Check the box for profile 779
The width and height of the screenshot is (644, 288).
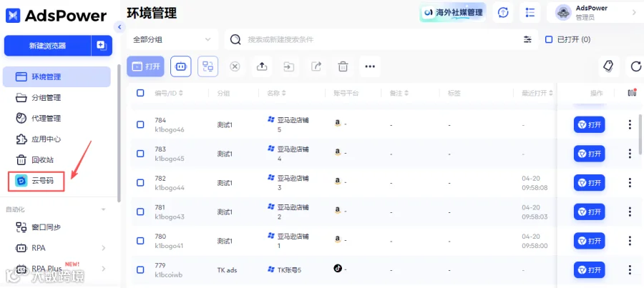(x=140, y=270)
